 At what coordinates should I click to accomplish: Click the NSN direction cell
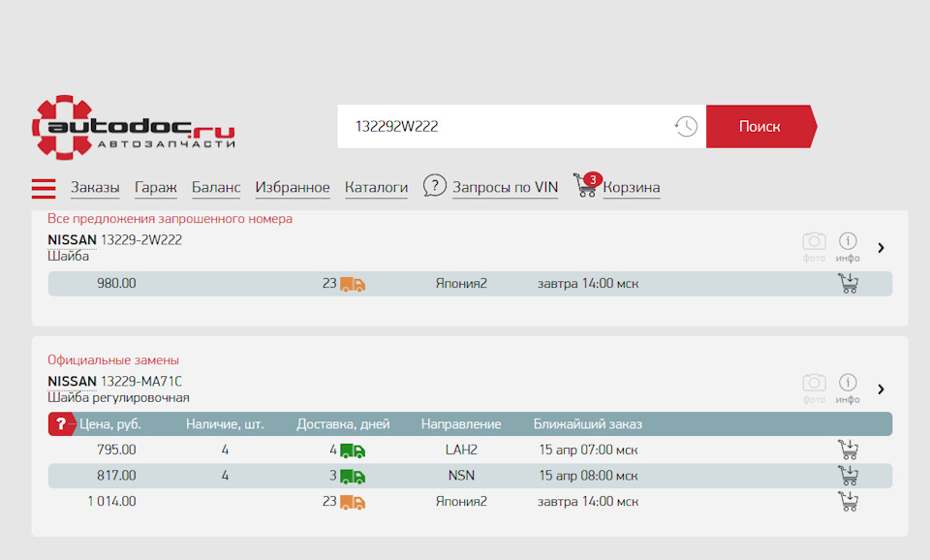click(461, 475)
